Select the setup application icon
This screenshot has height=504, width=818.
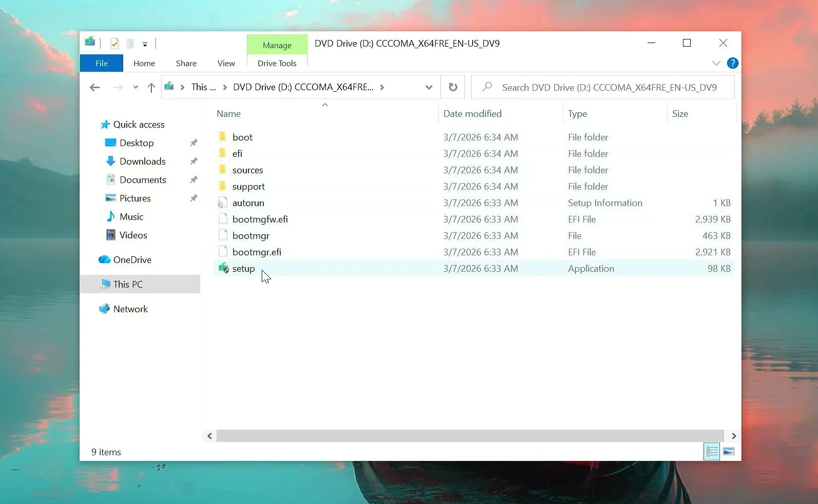click(x=223, y=268)
